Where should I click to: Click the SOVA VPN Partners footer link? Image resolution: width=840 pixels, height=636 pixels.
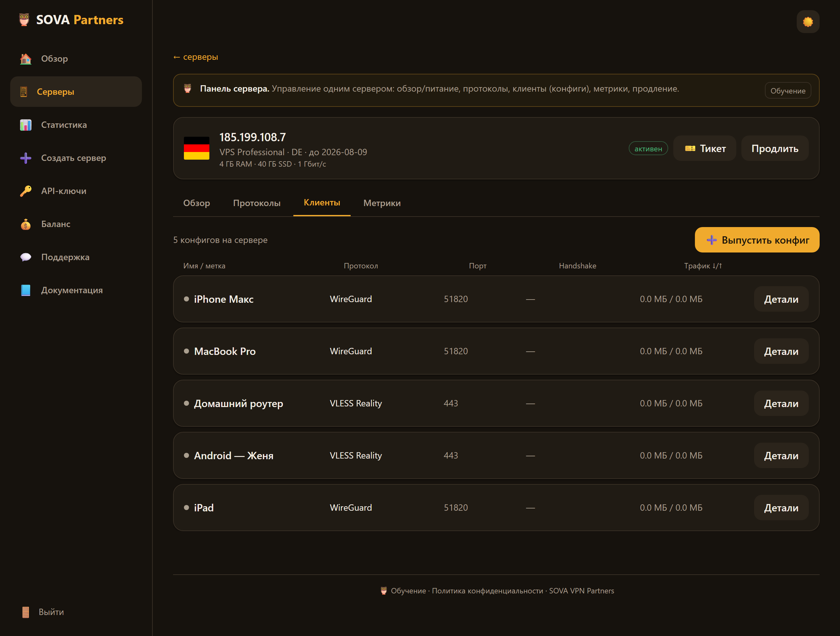581,591
